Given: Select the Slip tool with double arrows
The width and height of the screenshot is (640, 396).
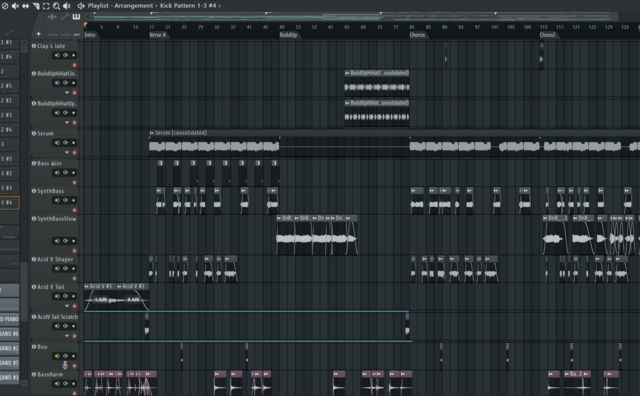Looking at the screenshot, I should click(25, 6).
